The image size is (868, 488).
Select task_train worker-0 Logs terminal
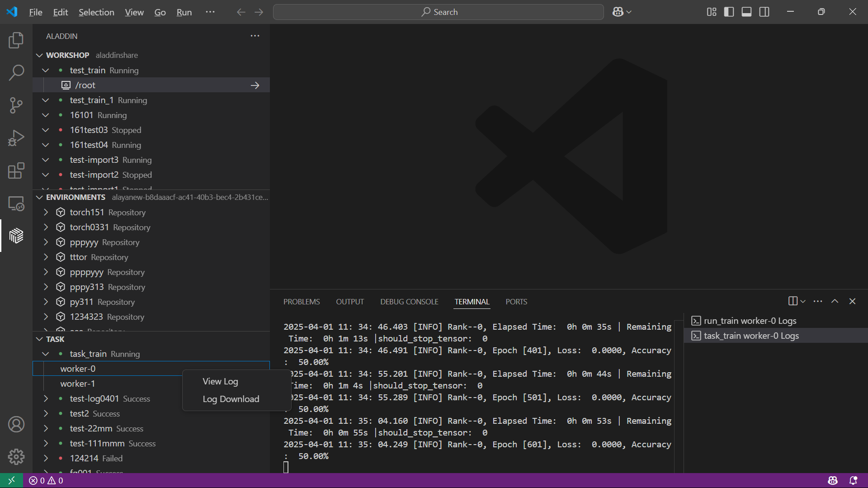tap(776, 336)
